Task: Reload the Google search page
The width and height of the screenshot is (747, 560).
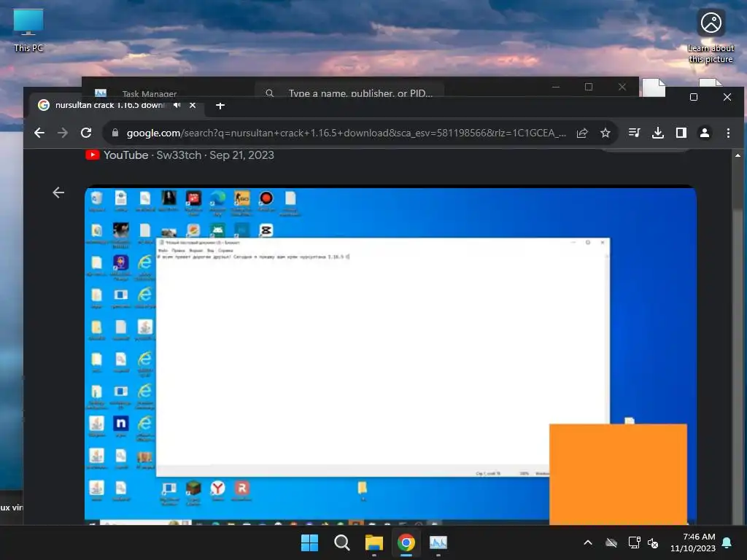Action: (86, 133)
